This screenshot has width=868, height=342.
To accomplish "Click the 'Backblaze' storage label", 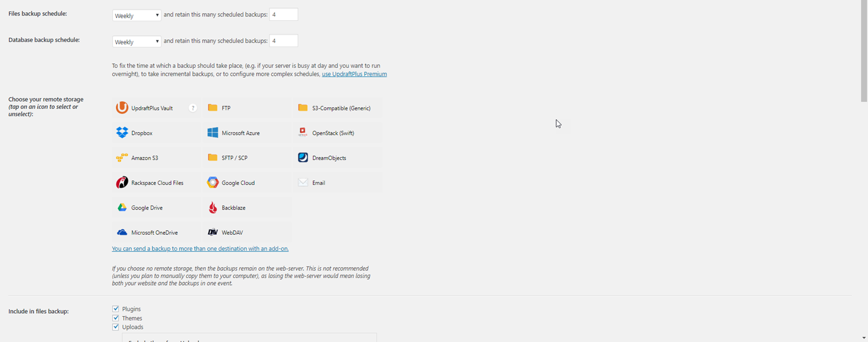I will [234, 208].
